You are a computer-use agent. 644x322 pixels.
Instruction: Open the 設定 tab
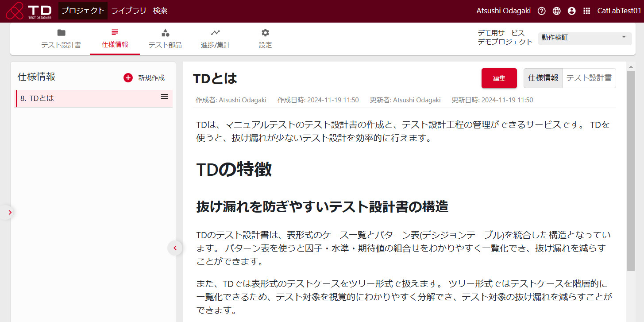click(x=265, y=39)
